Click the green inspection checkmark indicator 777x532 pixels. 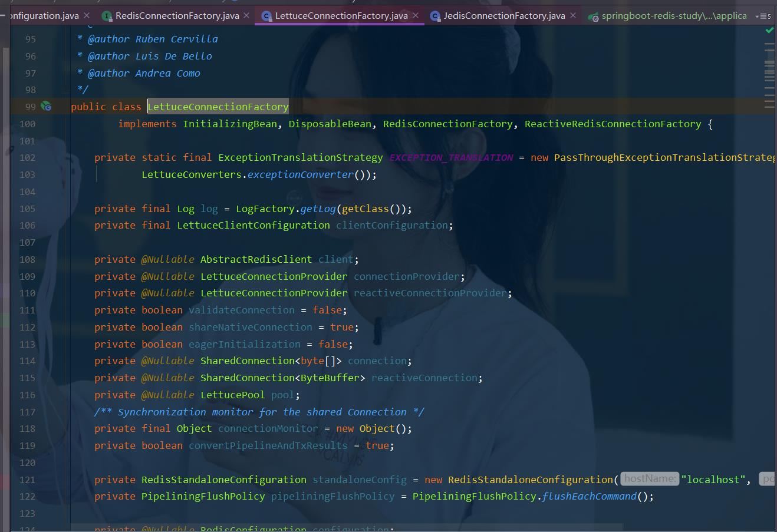point(769,30)
